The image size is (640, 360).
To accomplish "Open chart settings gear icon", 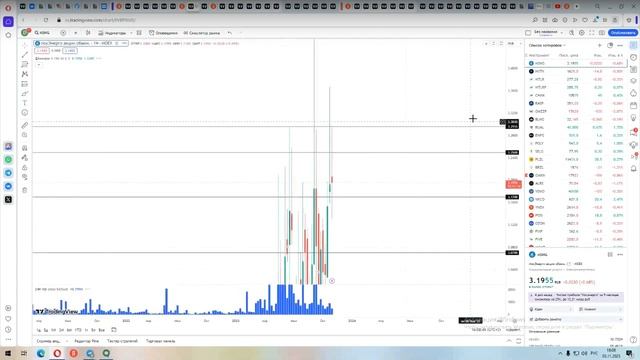I will tap(582, 33).
